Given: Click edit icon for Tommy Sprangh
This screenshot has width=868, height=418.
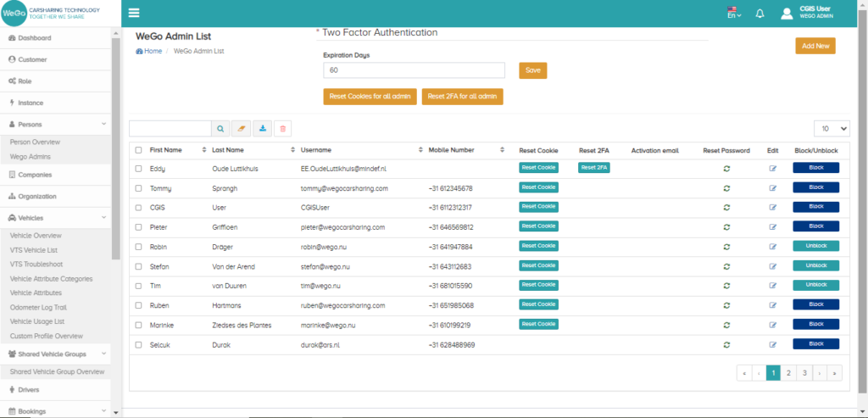Looking at the screenshot, I should pyautogui.click(x=772, y=187).
